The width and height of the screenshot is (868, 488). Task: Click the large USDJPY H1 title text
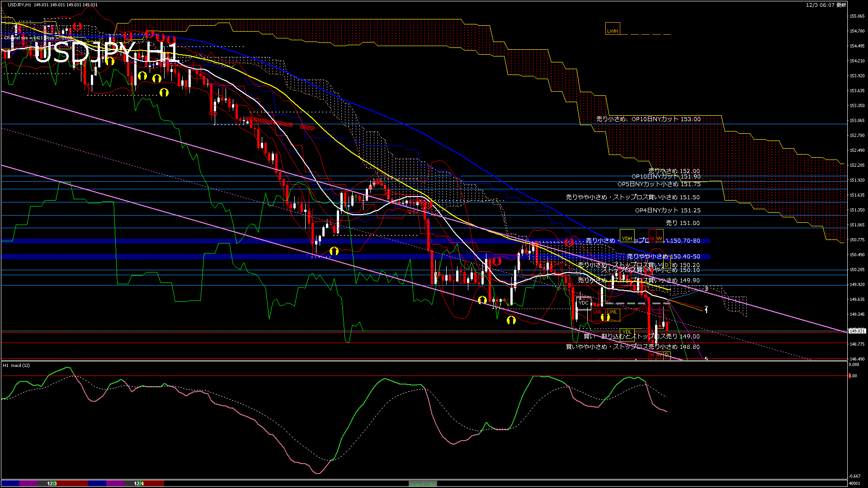tap(106, 53)
